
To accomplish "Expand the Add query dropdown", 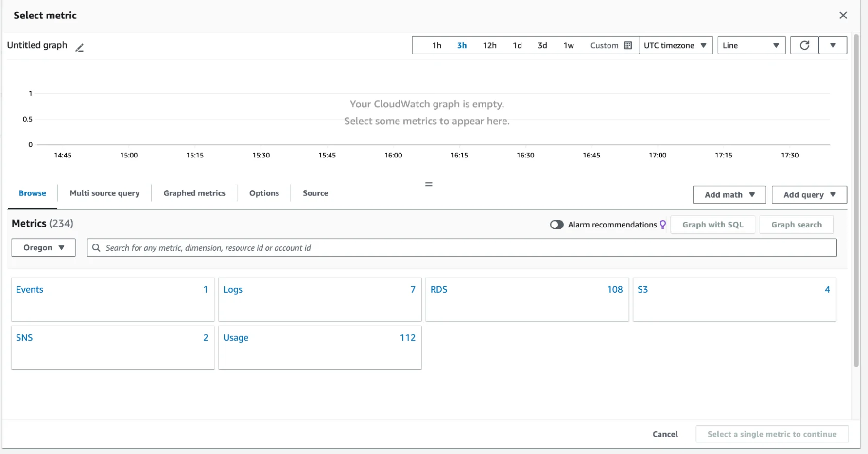I will pos(809,194).
